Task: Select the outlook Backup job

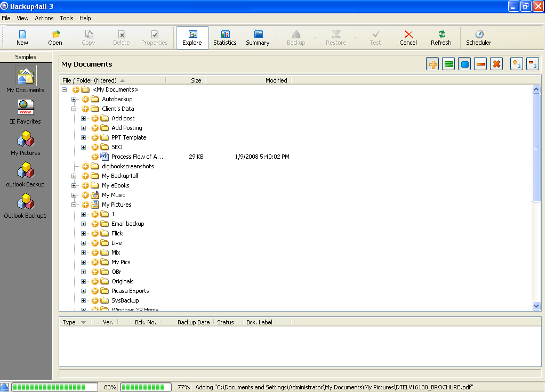Action: pos(26,174)
